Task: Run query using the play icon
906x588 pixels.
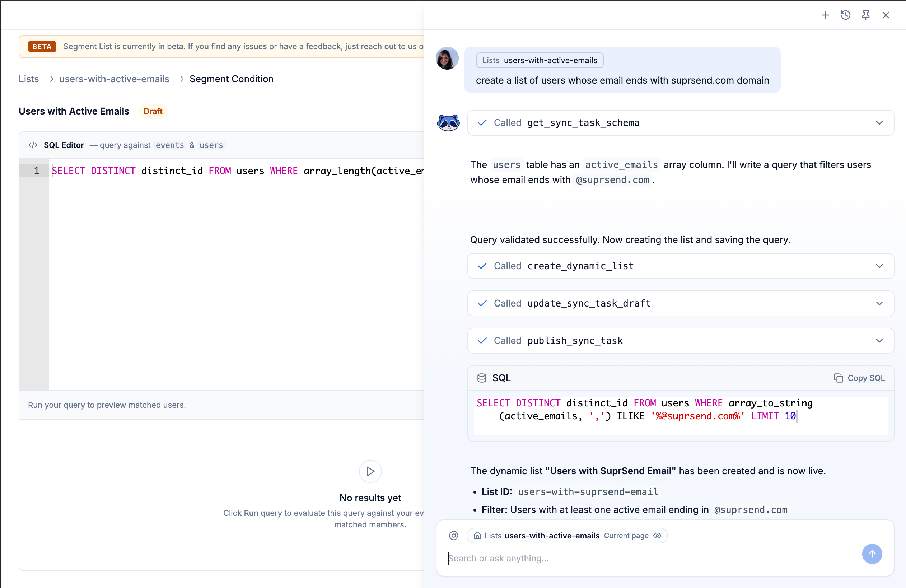Action: 370,471
